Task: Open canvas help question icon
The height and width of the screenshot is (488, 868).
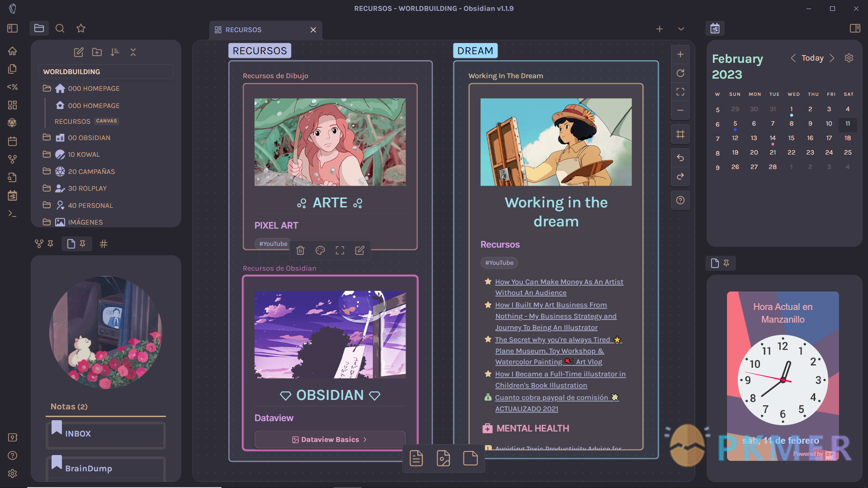Action: click(680, 200)
